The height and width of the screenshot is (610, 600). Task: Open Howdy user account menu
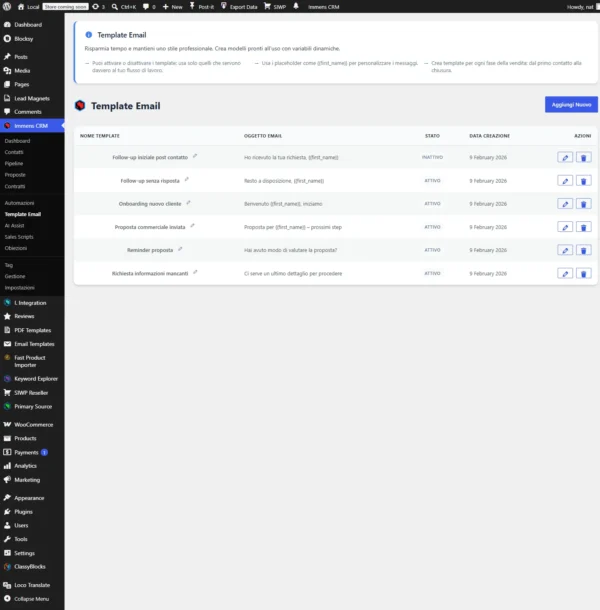pyautogui.click(x=582, y=7)
